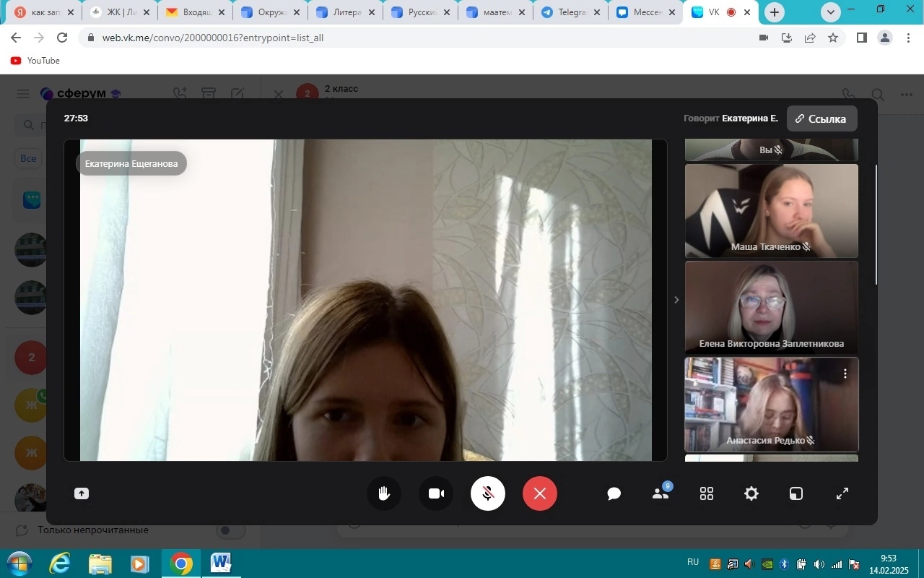This screenshot has height=578, width=924.
Task: Open call settings gear
Action: coord(751,493)
